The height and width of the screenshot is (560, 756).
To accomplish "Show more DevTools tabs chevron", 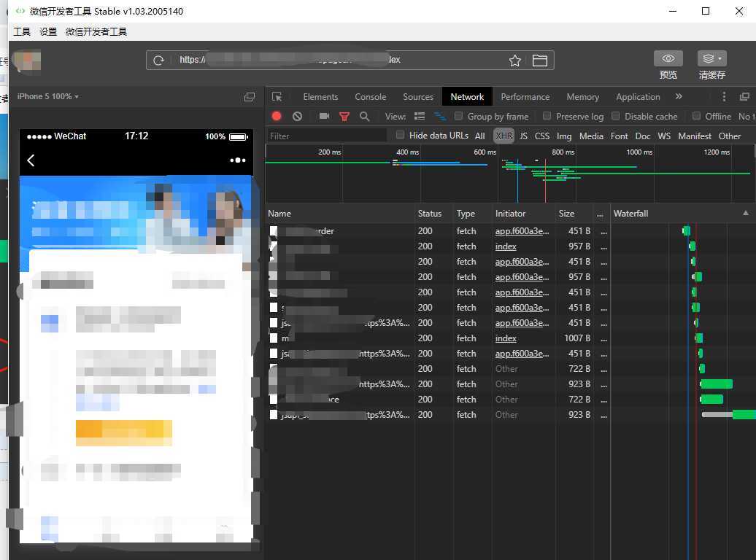I will (x=679, y=96).
